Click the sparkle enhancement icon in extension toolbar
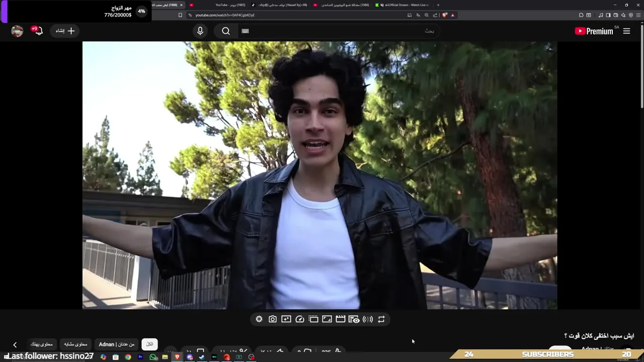This screenshot has width=644, height=362. point(286,319)
